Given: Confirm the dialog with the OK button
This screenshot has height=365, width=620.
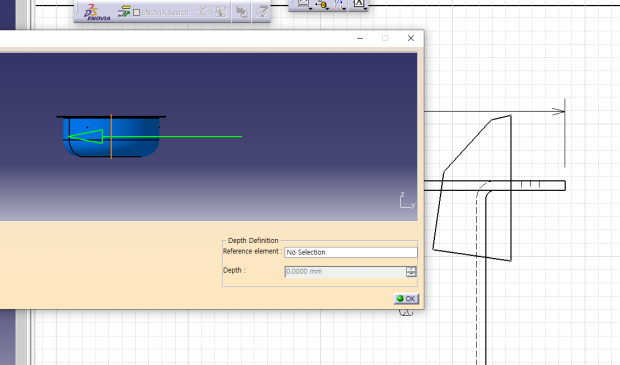Looking at the screenshot, I should (x=406, y=299).
